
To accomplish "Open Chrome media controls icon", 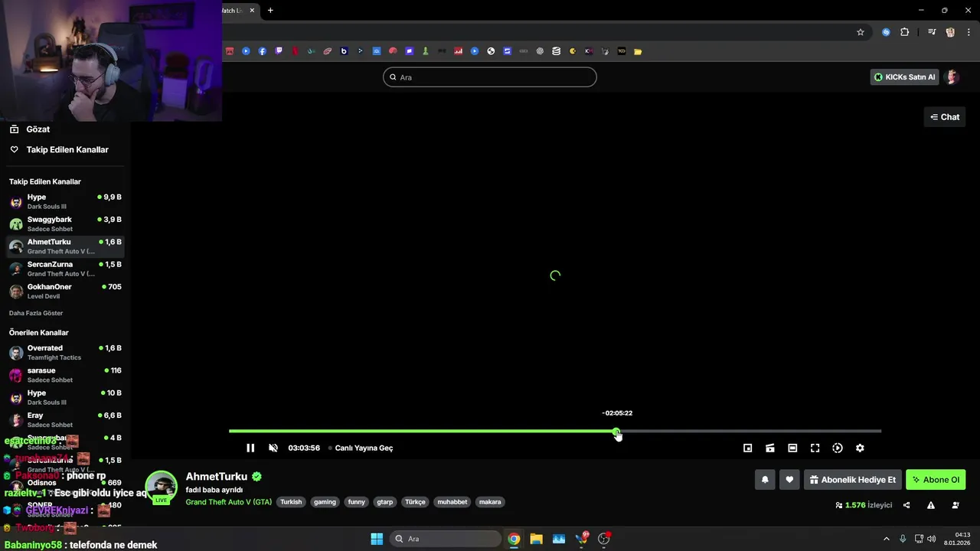I will coord(932,32).
